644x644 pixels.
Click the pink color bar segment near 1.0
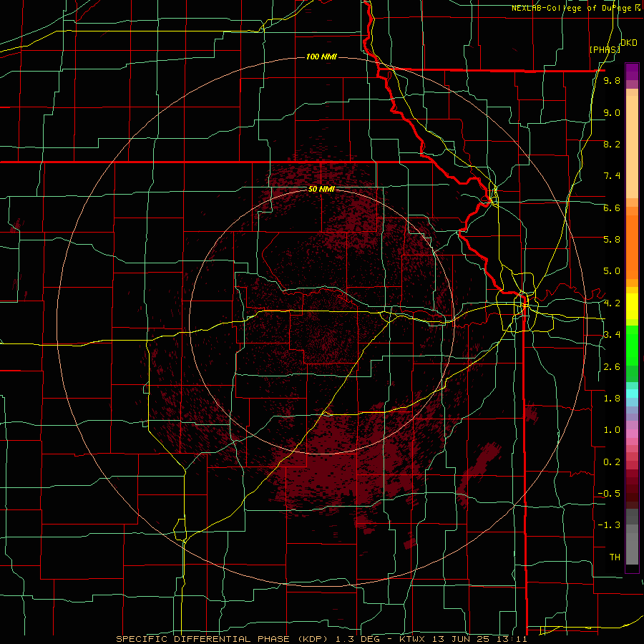coord(632,434)
